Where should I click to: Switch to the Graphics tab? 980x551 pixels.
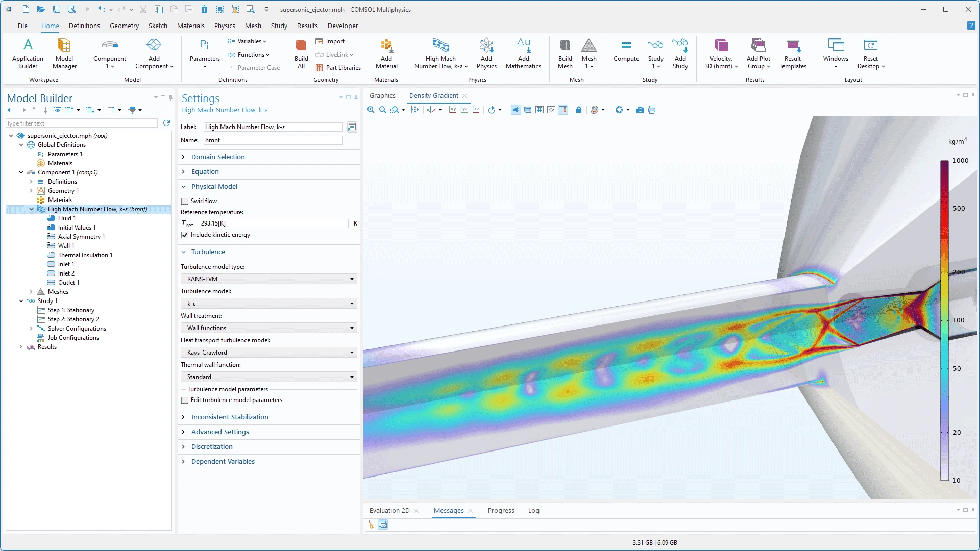click(382, 95)
